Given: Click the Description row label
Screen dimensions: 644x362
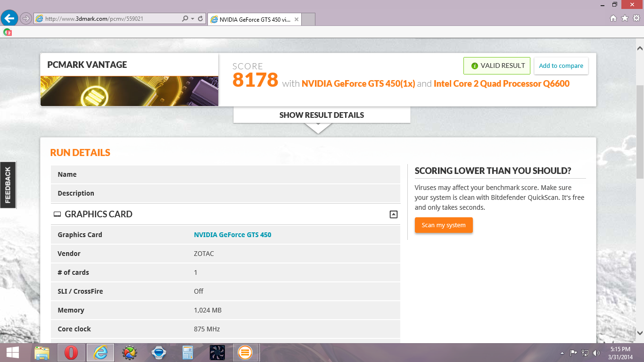Looking at the screenshot, I should (76, 193).
